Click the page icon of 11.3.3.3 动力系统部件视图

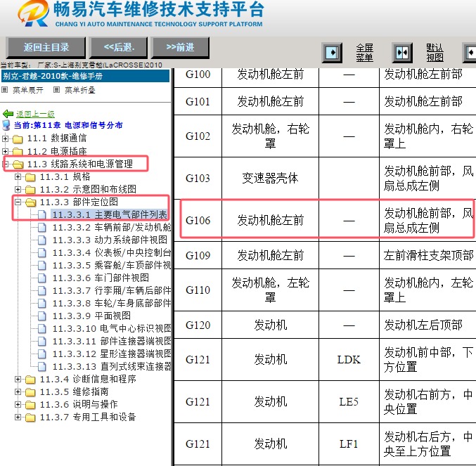(42, 240)
